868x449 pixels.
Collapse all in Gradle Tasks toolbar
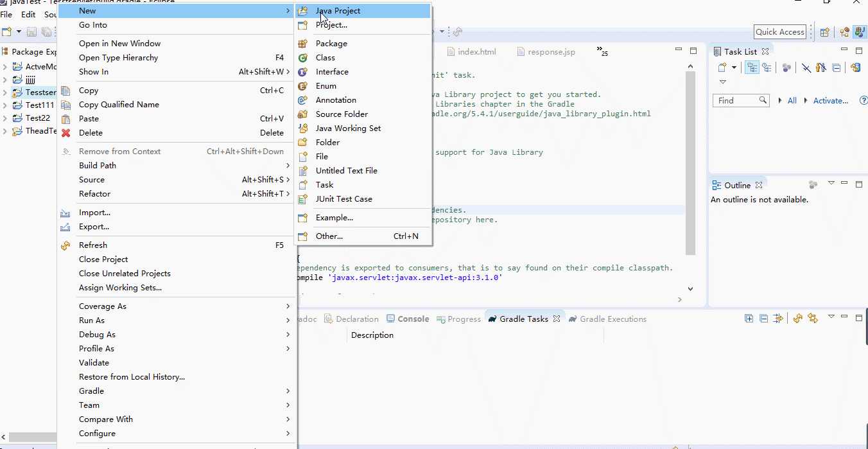point(764,319)
